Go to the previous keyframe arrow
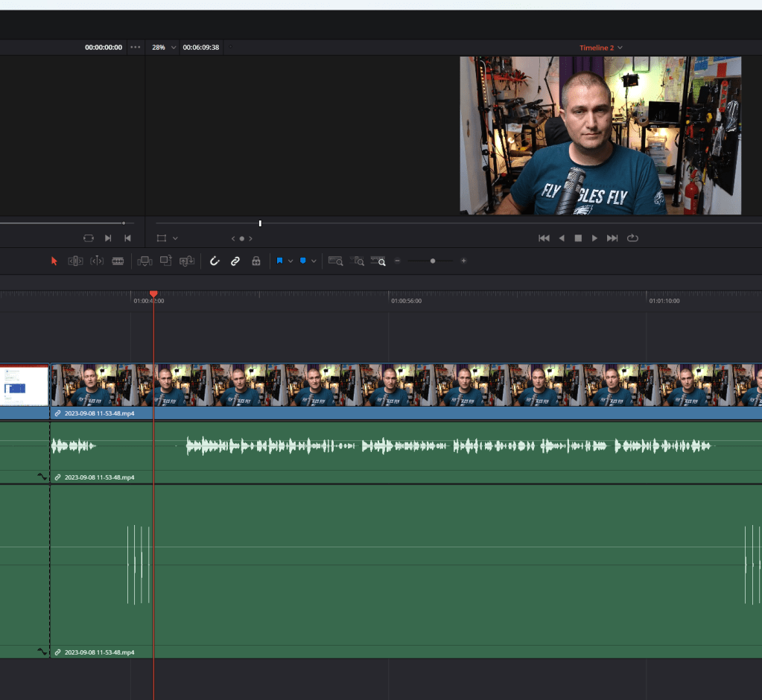Image resolution: width=762 pixels, height=700 pixels. 233,238
